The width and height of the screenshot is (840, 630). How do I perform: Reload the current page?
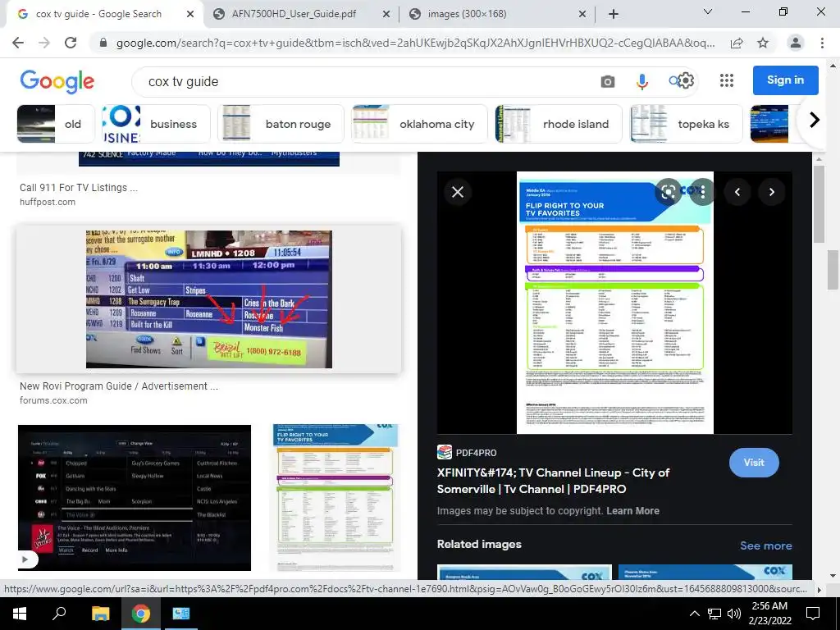click(71, 43)
